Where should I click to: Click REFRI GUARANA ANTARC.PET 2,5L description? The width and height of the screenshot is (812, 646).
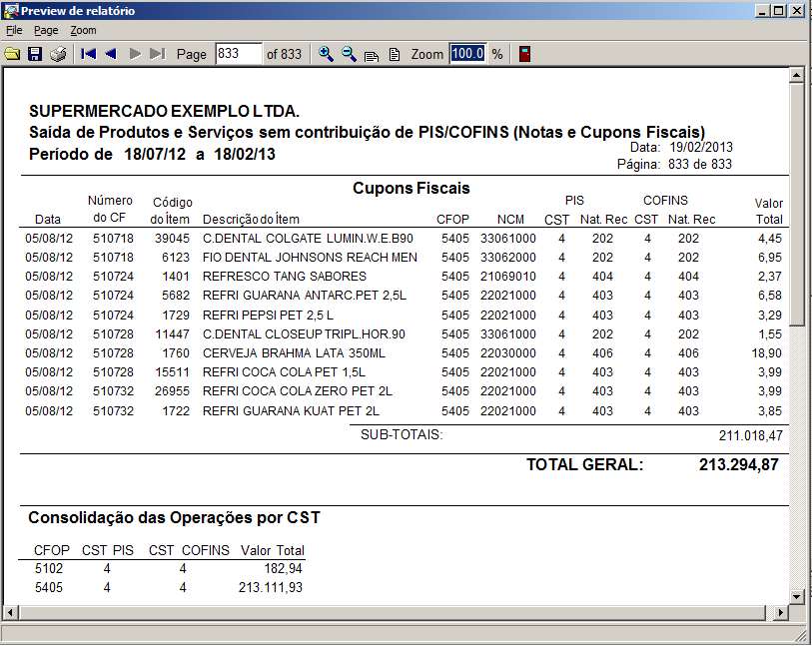[x=305, y=296]
